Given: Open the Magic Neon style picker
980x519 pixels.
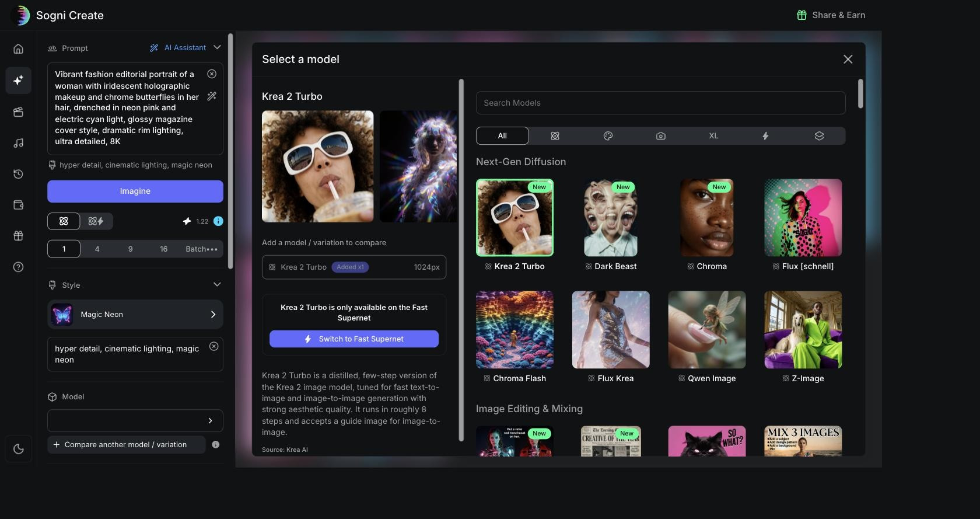Looking at the screenshot, I should click(x=135, y=315).
